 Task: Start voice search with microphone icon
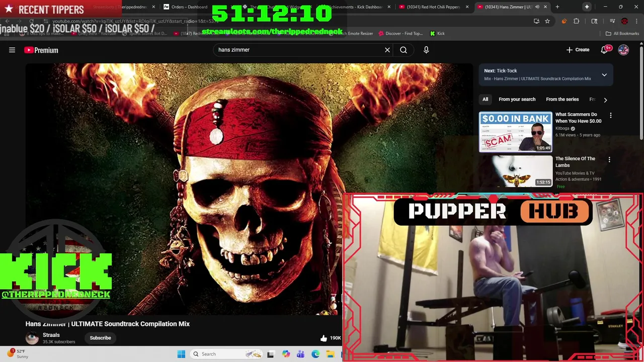pyautogui.click(x=426, y=50)
